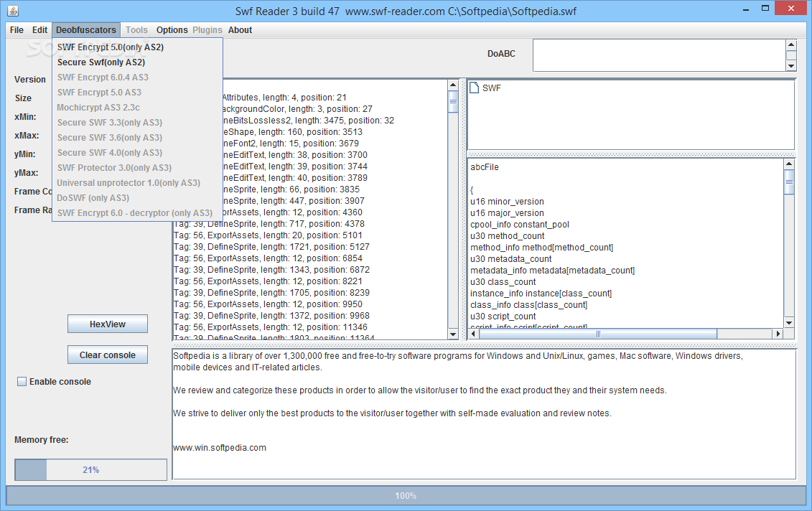Click tag list scroll down arrow

[x=453, y=334]
